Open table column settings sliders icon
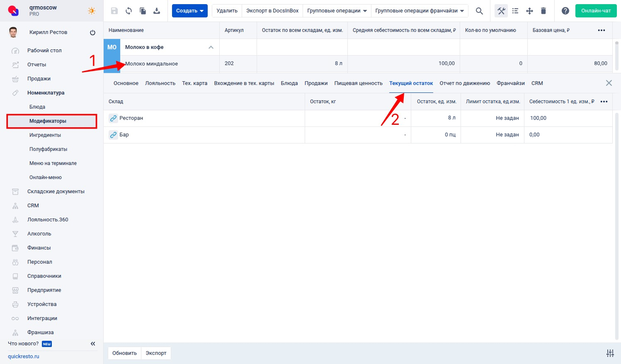The width and height of the screenshot is (621, 364). 610,353
